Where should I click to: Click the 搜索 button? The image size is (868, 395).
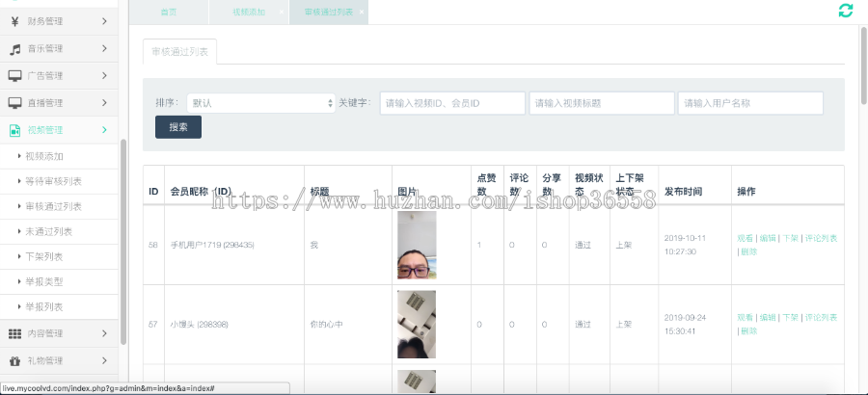click(178, 127)
